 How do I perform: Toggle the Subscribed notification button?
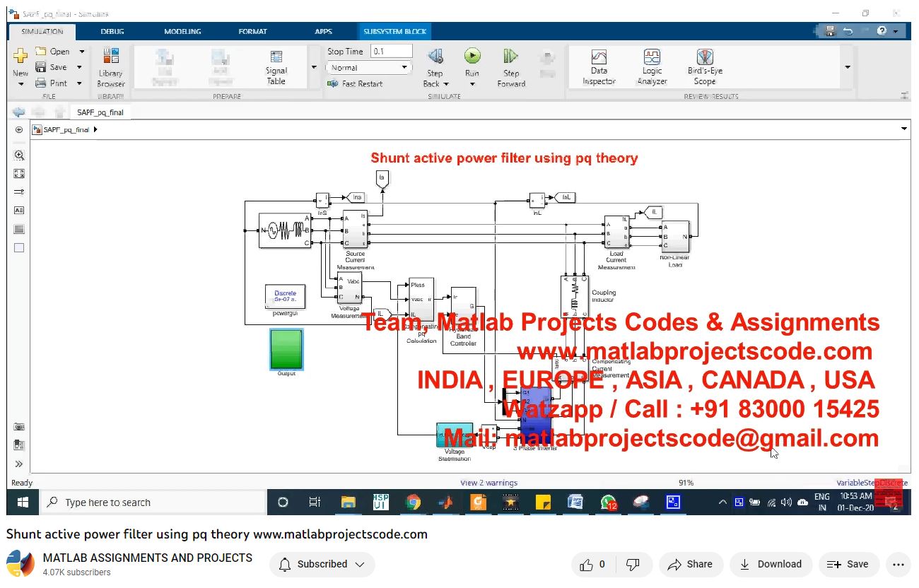coord(322,564)
